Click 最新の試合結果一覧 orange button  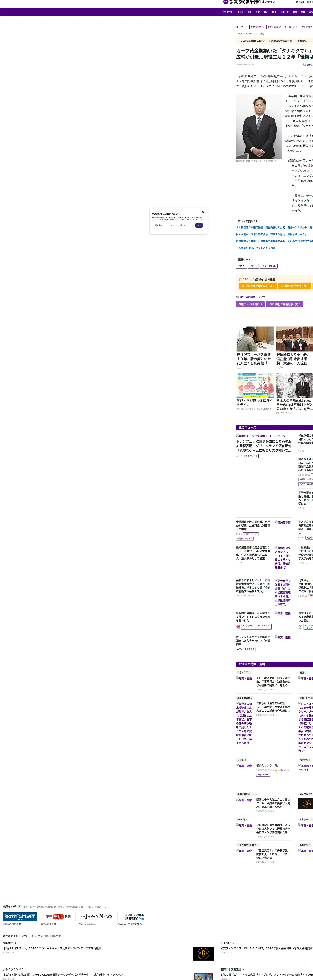(295, 286)
